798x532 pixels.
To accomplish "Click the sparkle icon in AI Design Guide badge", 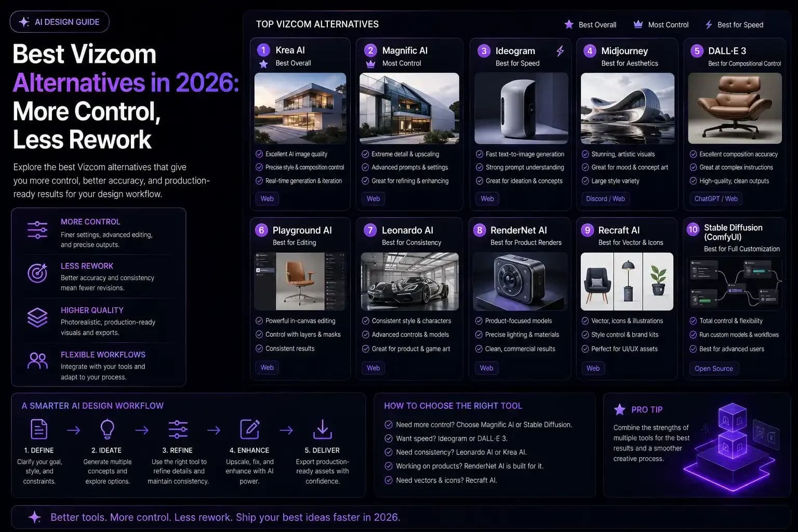I will click(24, 22).
